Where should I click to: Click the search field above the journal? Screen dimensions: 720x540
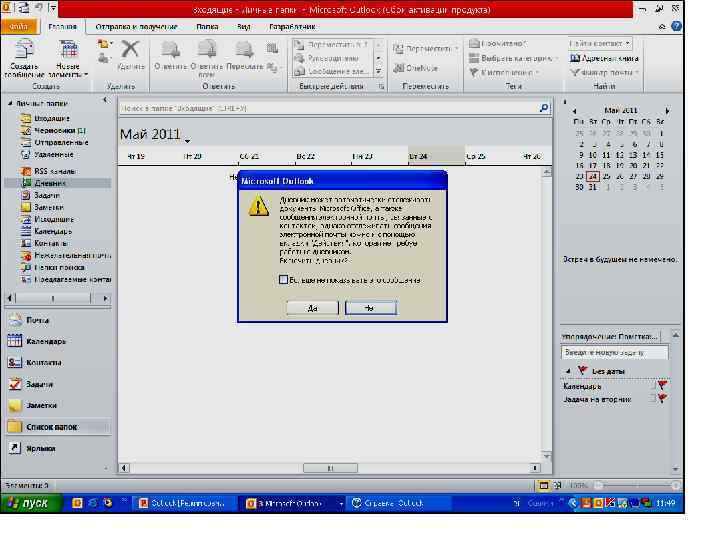pos(329,108)
